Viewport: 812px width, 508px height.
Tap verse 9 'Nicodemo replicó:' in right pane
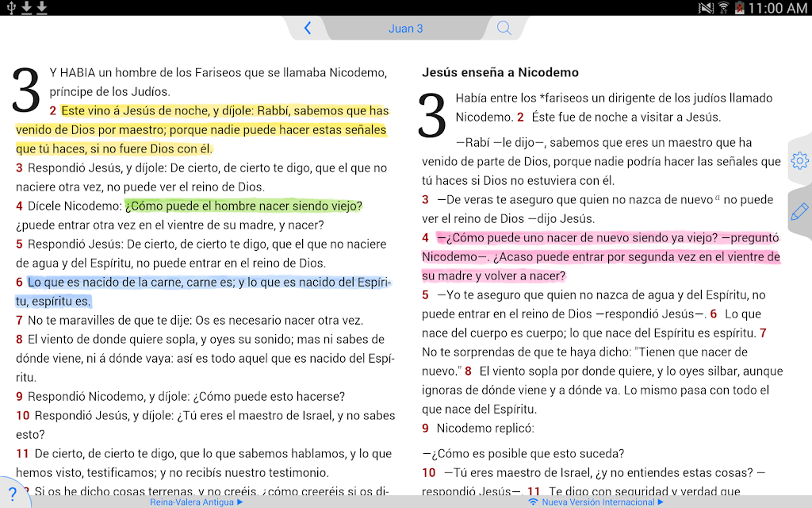(x=485, y=428)
